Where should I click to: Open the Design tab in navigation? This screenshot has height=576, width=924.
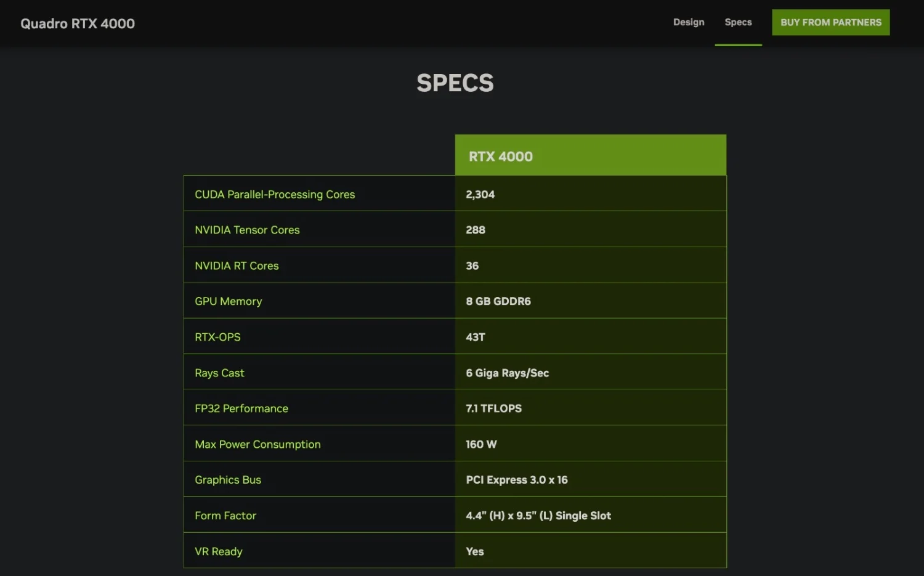point(688,22)
